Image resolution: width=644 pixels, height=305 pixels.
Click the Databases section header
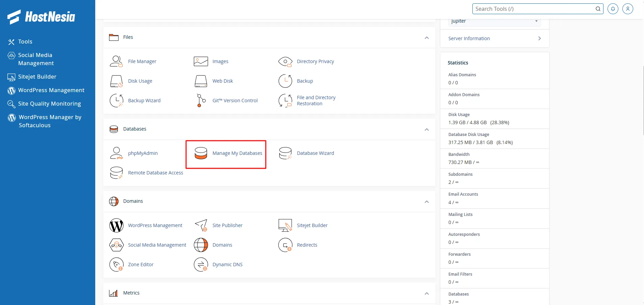(x=269, y=129)
